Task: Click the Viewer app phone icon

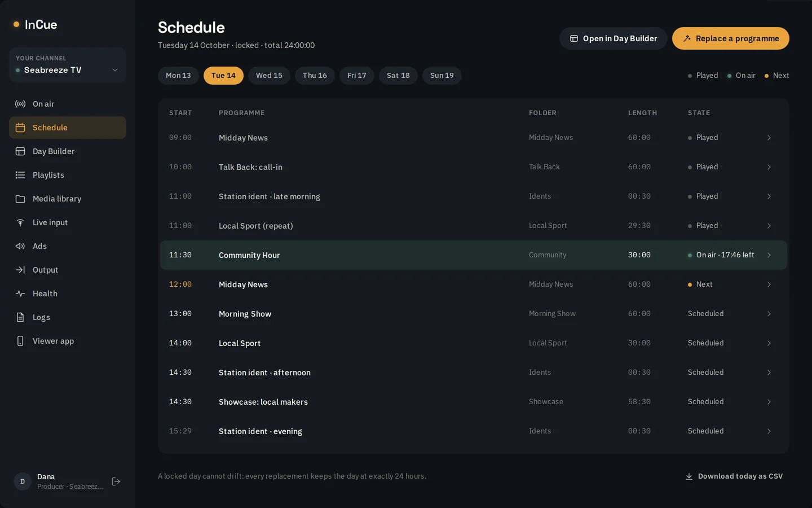Action: click(20, 341)
